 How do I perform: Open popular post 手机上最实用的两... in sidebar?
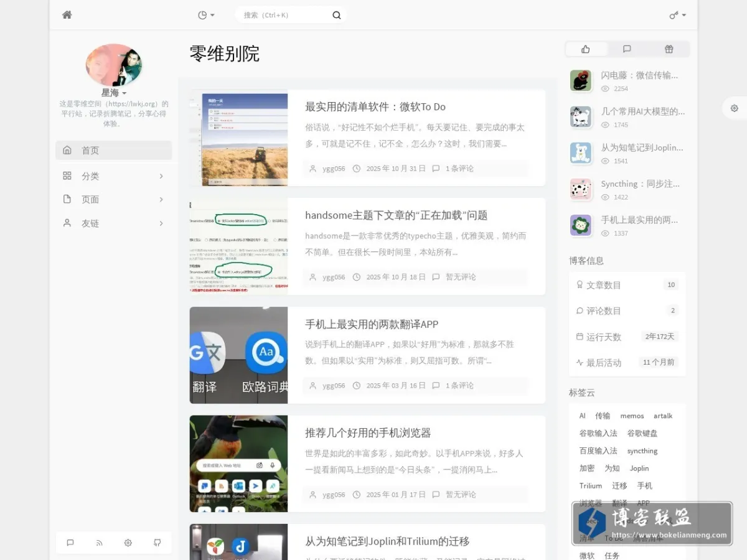click(639, 220)
